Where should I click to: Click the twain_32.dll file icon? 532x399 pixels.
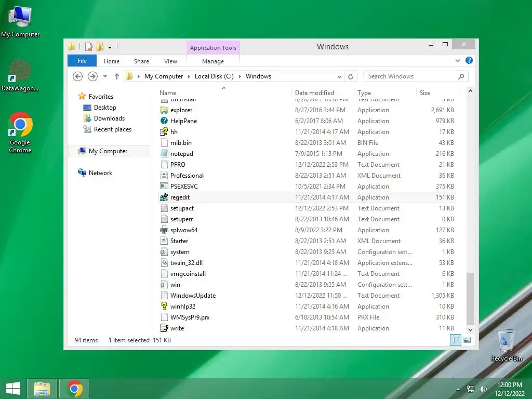(164, 262)
